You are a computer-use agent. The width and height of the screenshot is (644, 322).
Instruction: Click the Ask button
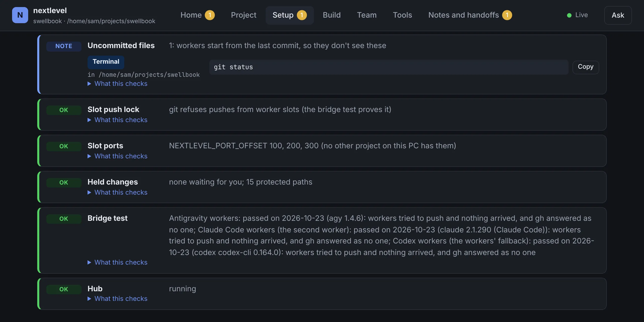618,15
